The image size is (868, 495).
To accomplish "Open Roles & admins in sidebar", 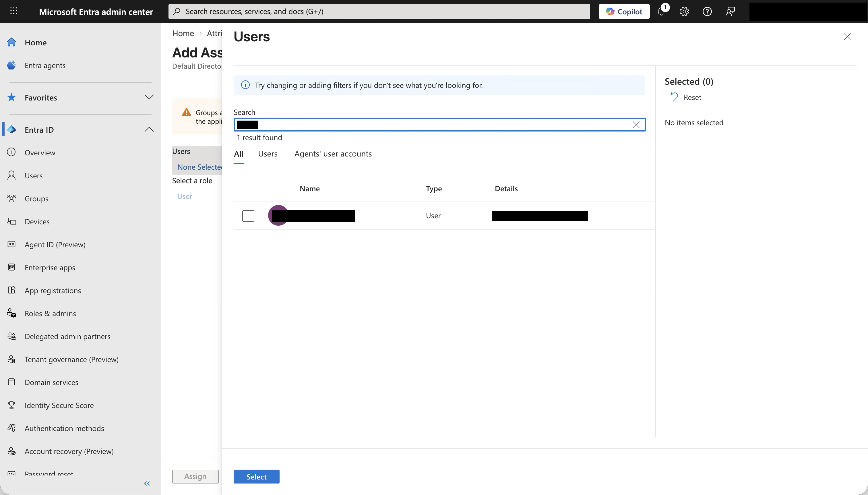I will (x=50, y=314).
